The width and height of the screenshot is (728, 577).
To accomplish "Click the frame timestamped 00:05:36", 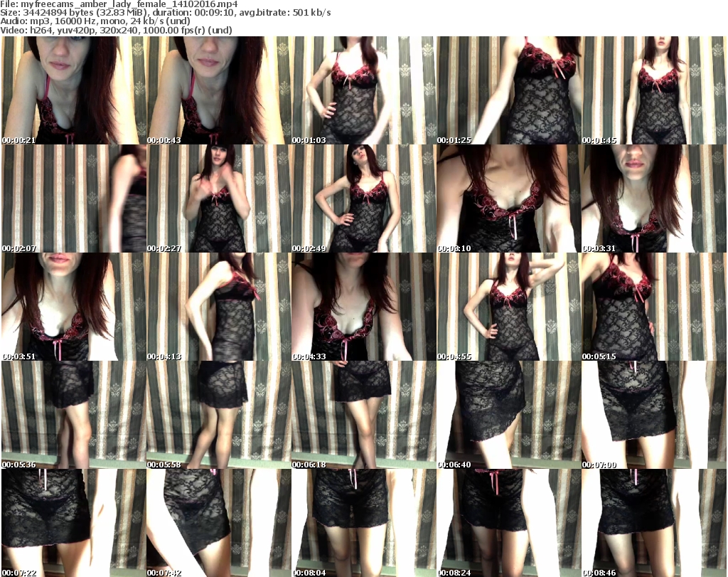I will click(73, 415).
